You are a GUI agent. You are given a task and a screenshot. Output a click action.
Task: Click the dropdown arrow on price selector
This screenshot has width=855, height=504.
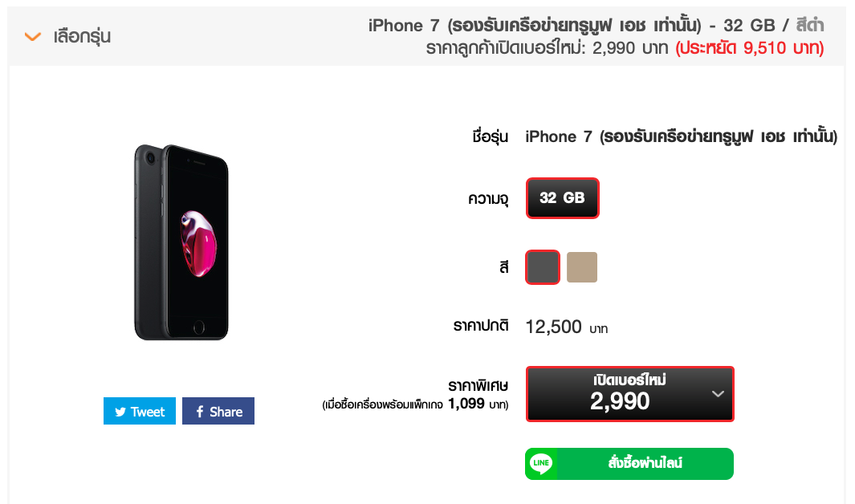[719, 394]
